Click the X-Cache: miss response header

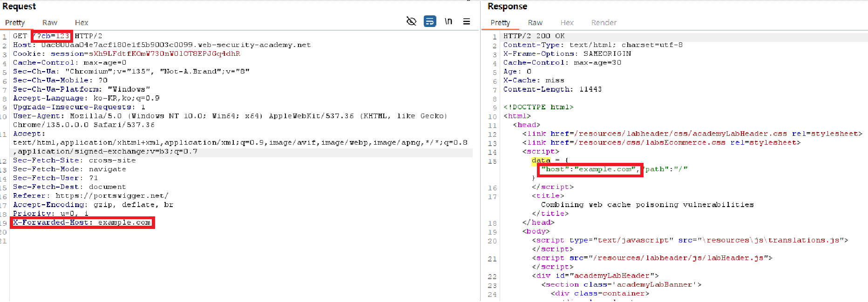click(x=534, y=80)
